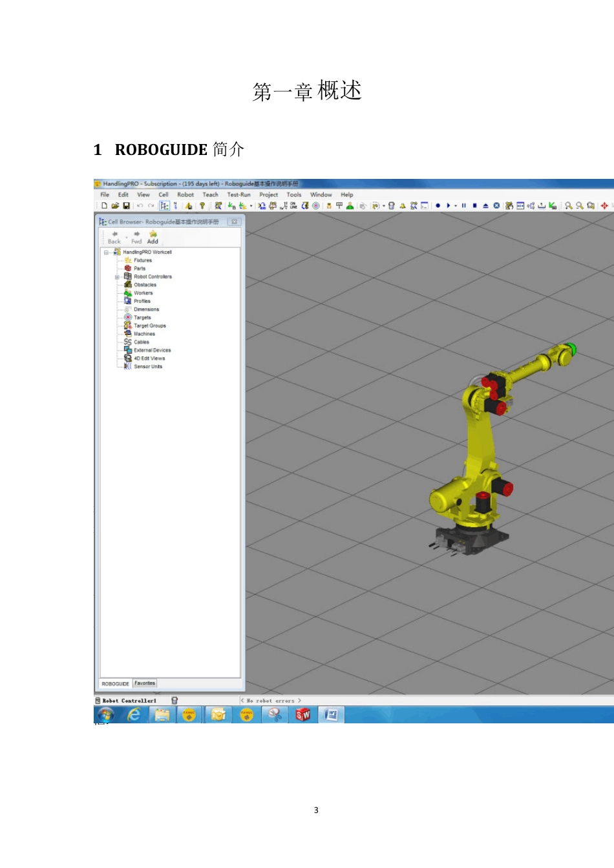
Task: Open the Test-Run menu
Action: (x=238, y=194)
